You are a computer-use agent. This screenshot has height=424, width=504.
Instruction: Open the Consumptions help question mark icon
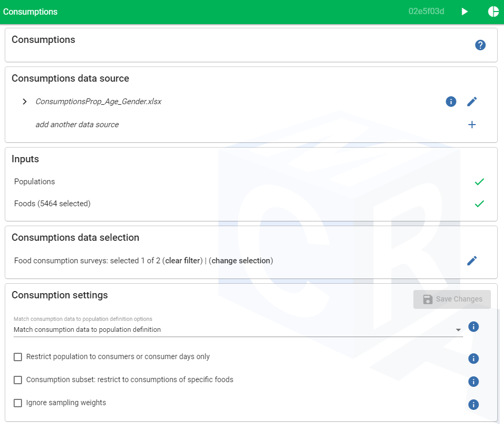[480, 45]
